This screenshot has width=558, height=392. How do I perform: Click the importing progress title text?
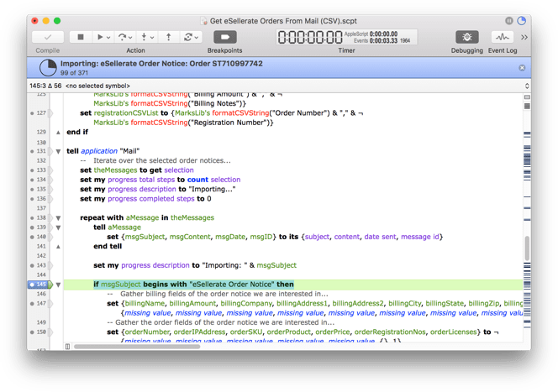click(161, 64)
